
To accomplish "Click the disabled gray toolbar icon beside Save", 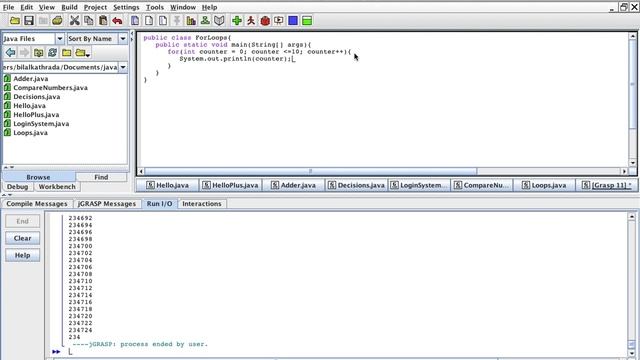I will (43, 20).
